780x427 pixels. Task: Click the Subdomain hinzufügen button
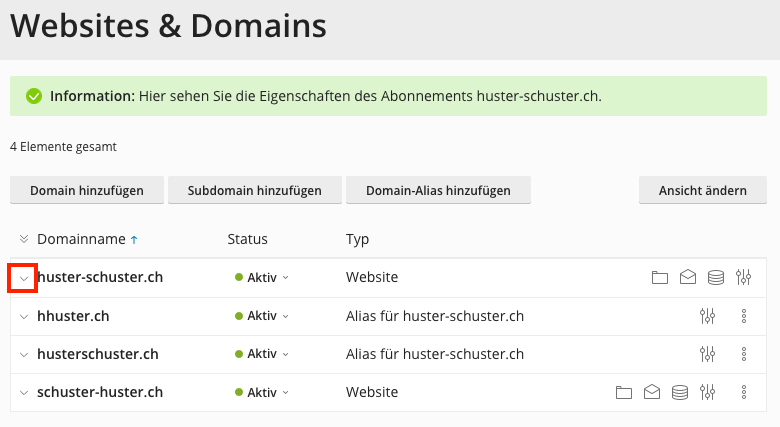tap(254, 191)
